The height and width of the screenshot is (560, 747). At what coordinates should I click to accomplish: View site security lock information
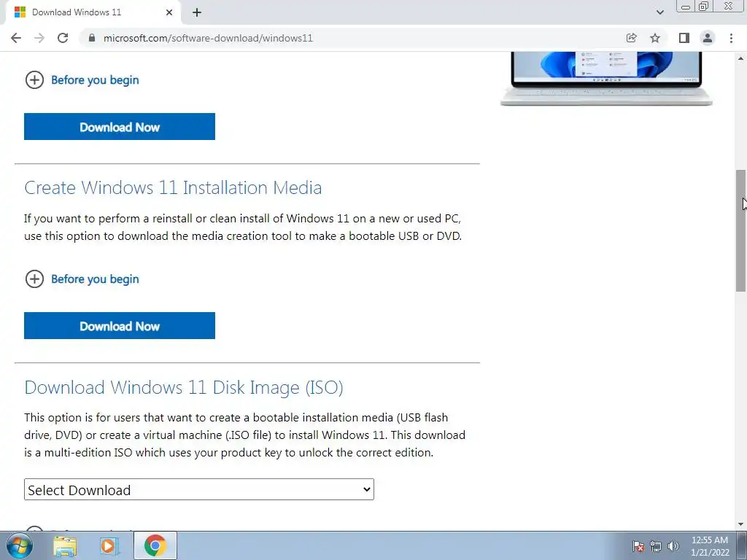[x=92, y=38]
